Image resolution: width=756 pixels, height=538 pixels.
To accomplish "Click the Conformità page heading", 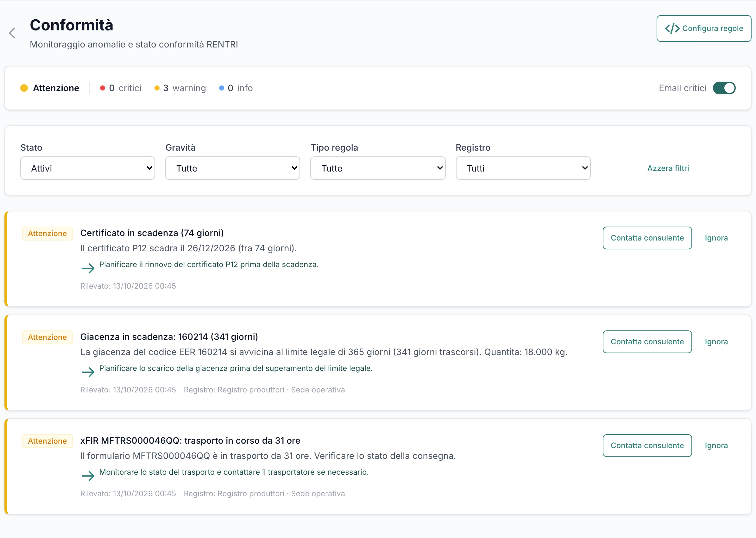I will (x=72, y=25).
